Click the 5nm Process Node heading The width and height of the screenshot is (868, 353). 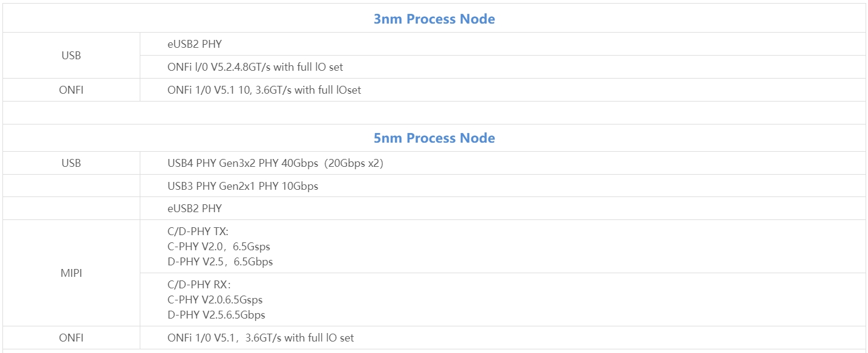click(x=434, y=138)
